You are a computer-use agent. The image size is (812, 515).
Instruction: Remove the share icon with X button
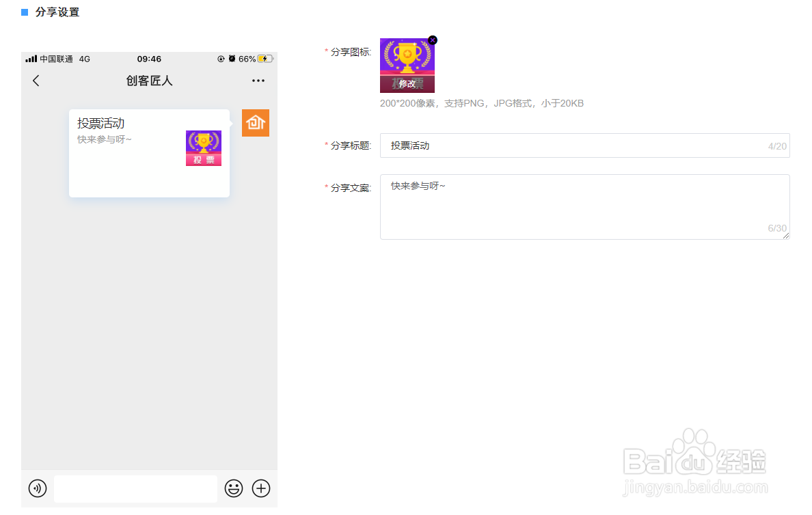(x=433, y=40)
